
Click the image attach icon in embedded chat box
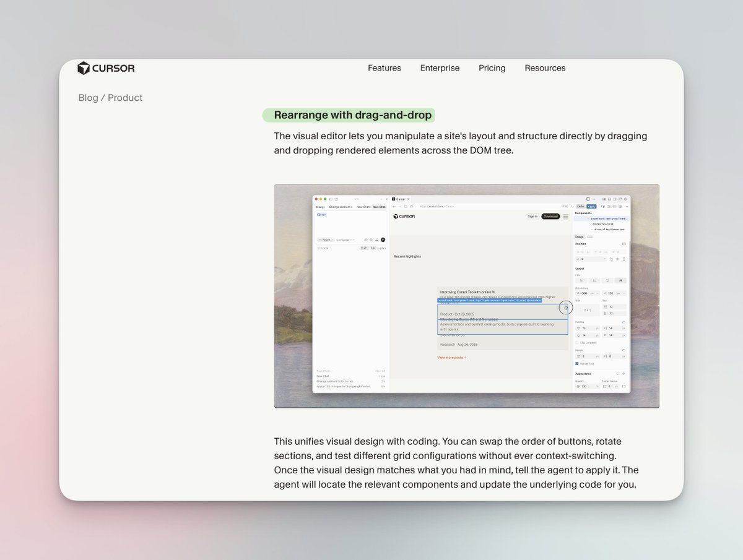[x=376, y=239]
